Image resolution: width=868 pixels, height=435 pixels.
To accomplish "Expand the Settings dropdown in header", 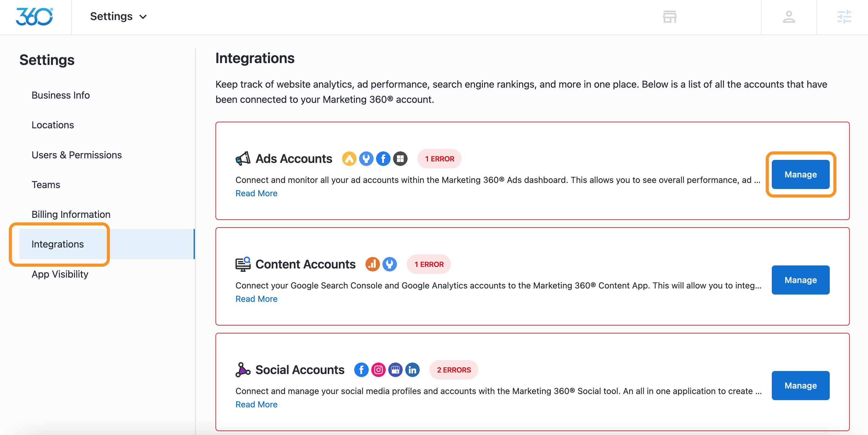I will [x=118, y=16].
